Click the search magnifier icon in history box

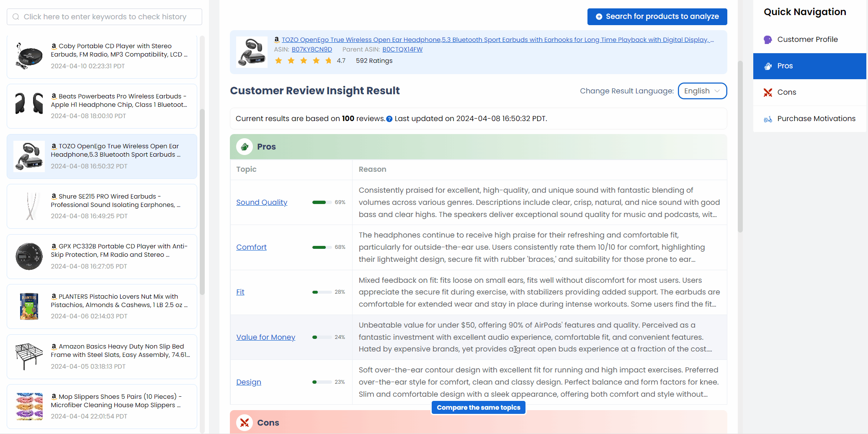16,17
